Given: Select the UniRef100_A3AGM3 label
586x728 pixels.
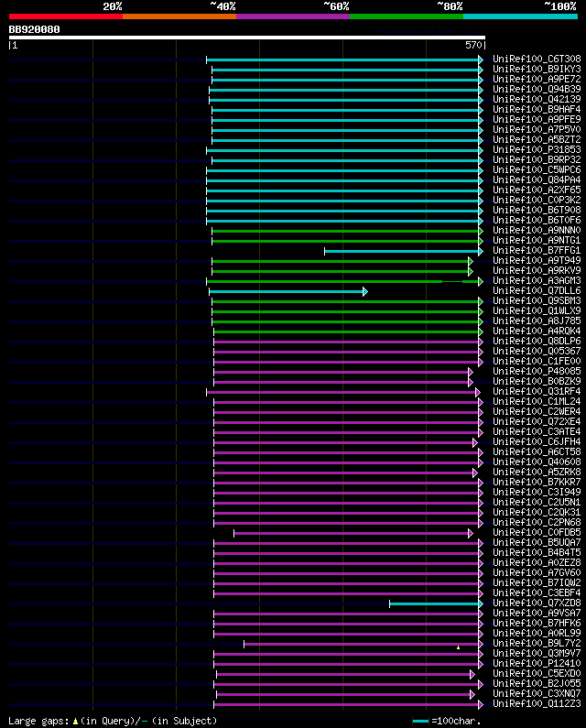Looking at the screenshot, I should click(x=537, y=280).
